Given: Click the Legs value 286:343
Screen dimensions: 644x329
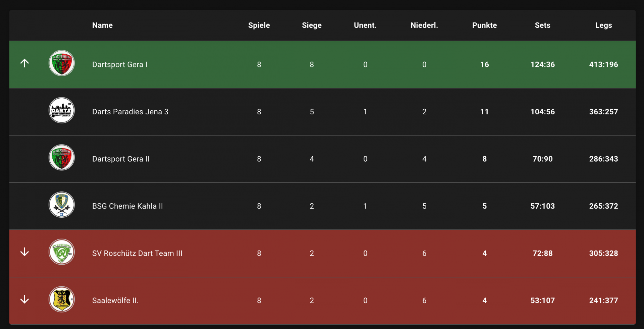Looking at the screenshot, I should pos(603,159).
